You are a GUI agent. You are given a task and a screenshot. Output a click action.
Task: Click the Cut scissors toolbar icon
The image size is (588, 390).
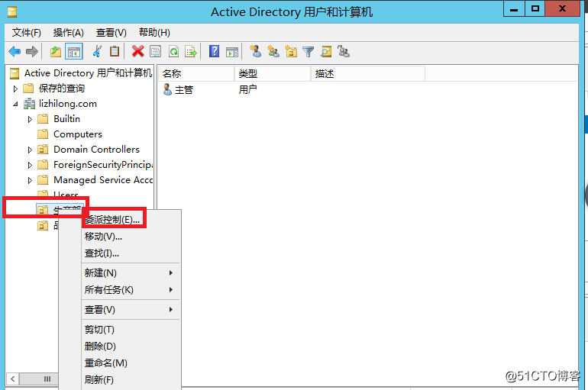(x=97, y=51)
